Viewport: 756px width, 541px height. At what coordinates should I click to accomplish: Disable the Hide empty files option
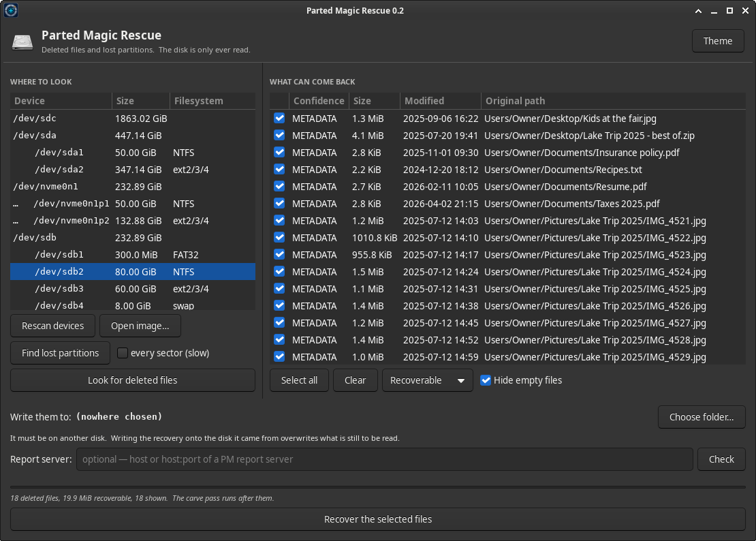(486, 380)
